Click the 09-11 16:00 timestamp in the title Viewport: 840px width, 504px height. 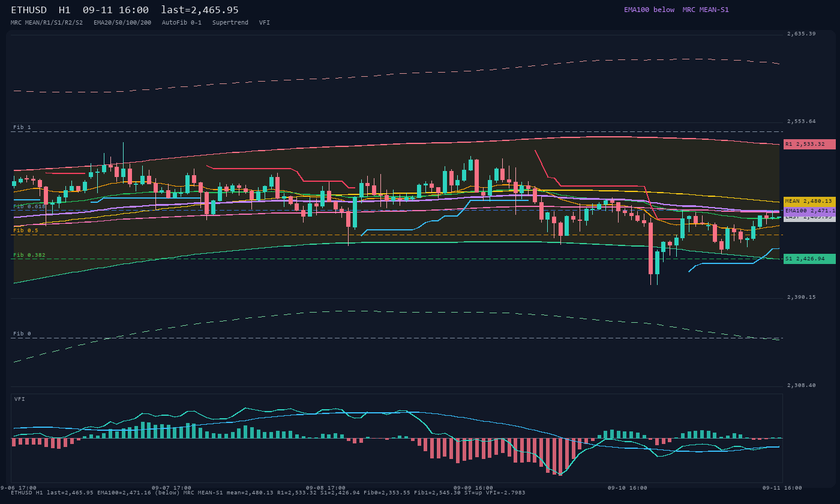click(116, 10)
